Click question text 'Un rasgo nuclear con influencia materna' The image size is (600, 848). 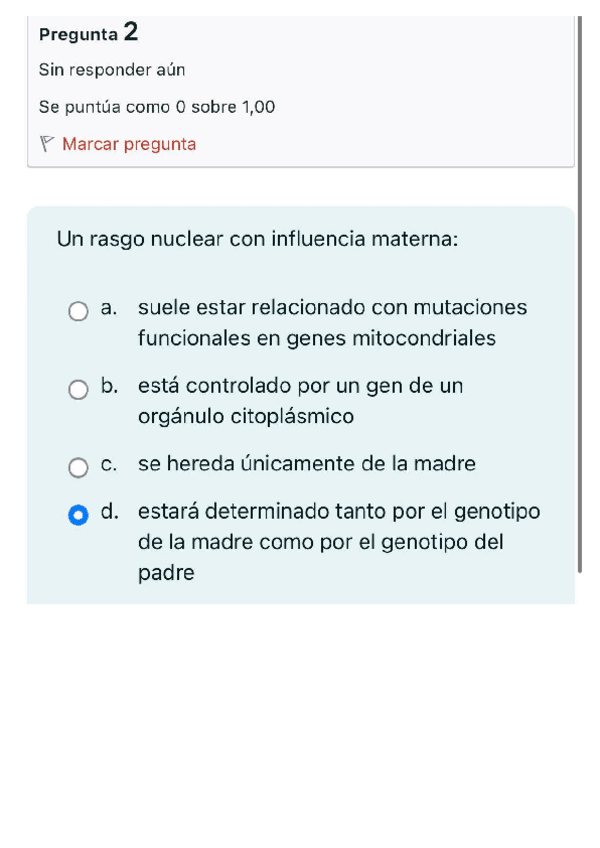[x=258, y=240]
